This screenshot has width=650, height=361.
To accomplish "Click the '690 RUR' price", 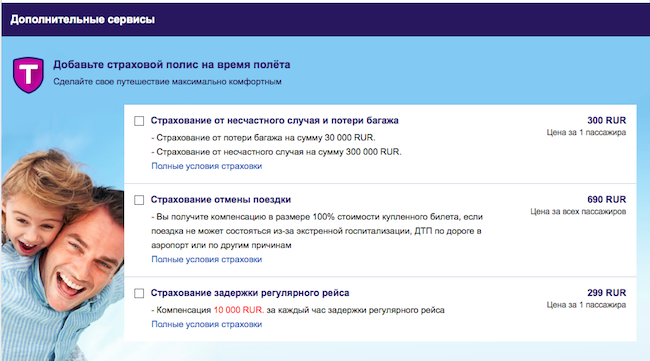I will 606,200.
